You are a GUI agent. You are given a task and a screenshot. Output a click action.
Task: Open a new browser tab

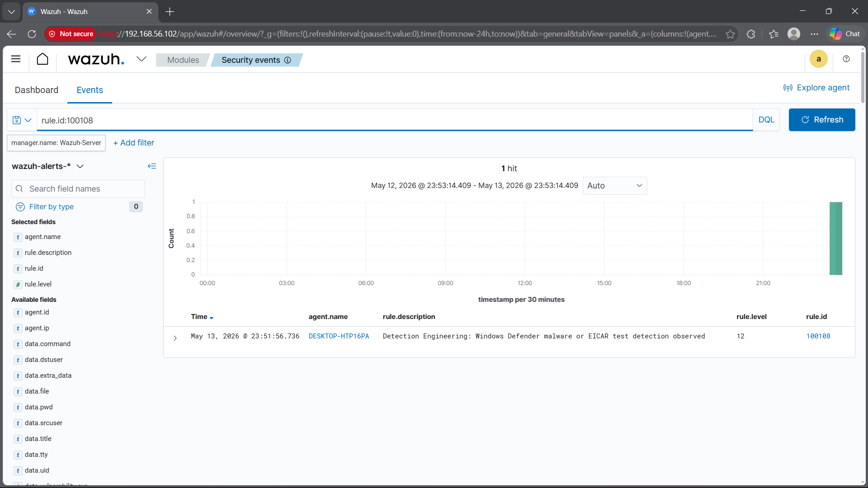pos(170,11)
